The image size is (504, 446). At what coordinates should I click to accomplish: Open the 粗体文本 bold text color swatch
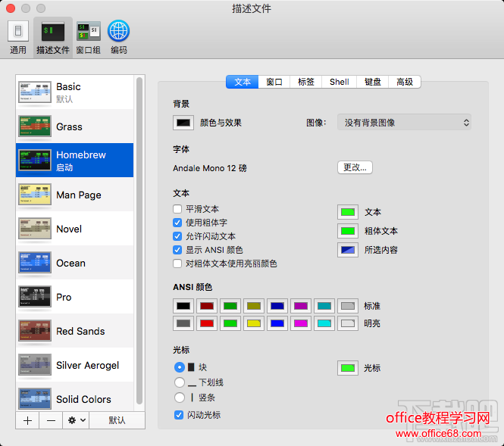(348, 231)
